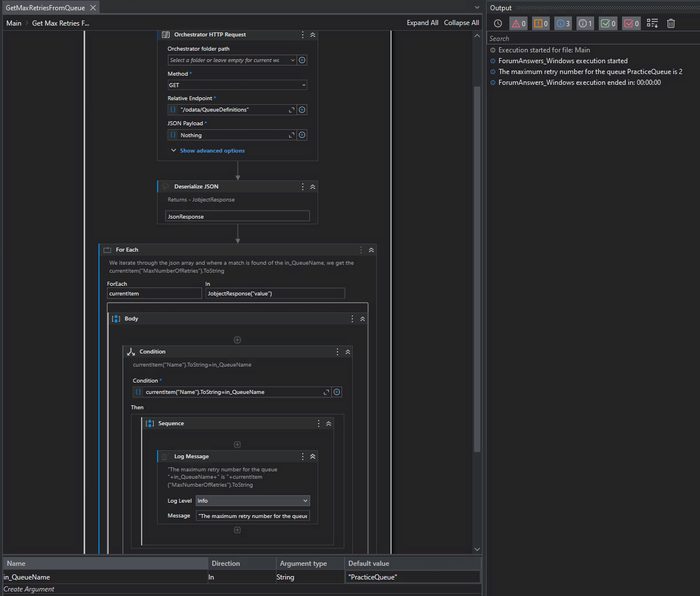Open the Method dropdown showing GET
This screenshot has height=596, width=700.
pyautogui.click(x=237, y=85)
